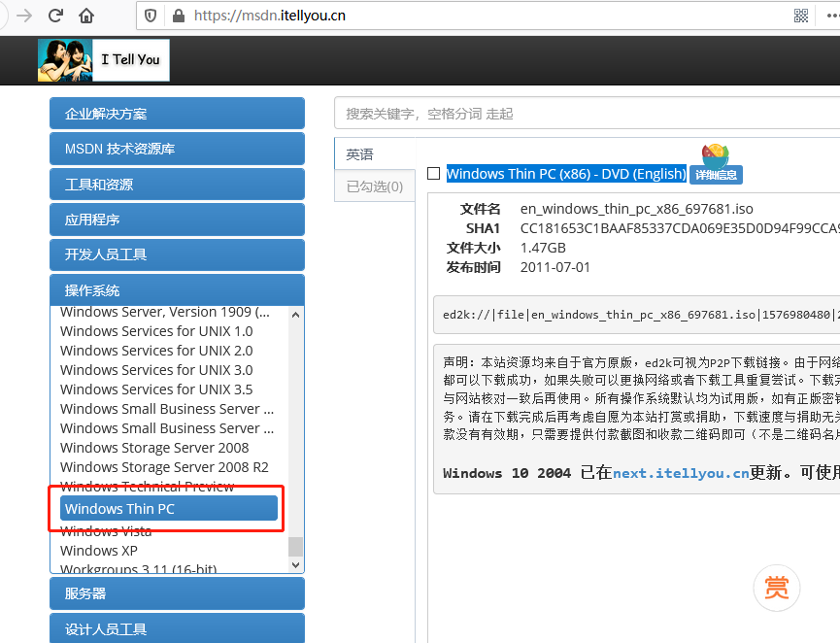Open the shield tracking protection icon
This screenshot has height=643, width=840.
[x=151, y=16]
